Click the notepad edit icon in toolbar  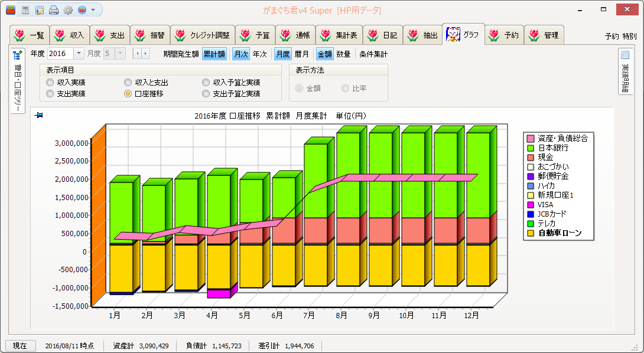[40, 10]
